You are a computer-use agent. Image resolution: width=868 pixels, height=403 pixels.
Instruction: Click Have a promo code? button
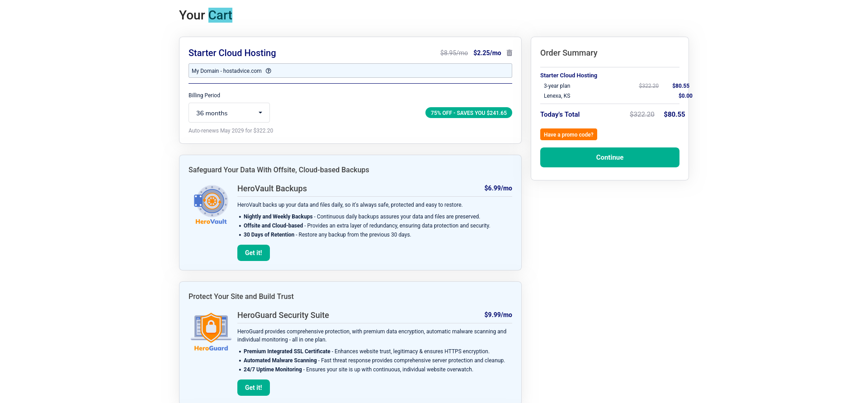click(569, 134)
